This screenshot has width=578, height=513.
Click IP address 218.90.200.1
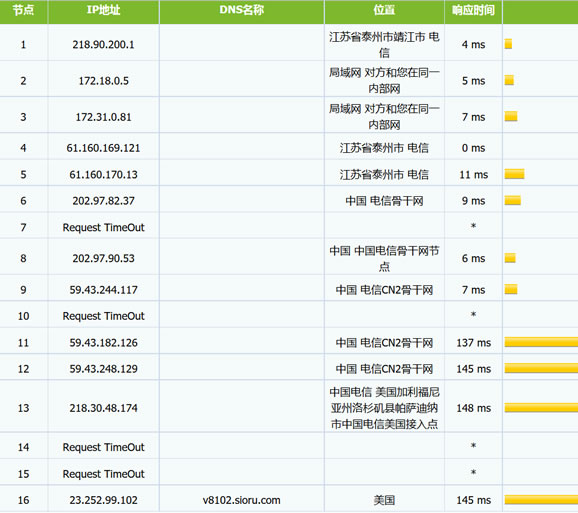pos(103,45)
